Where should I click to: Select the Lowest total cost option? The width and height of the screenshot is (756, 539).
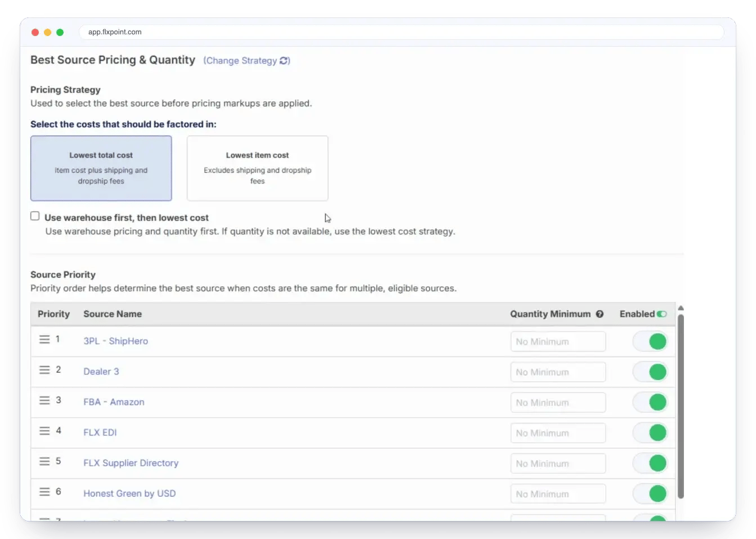pos(101,168)
